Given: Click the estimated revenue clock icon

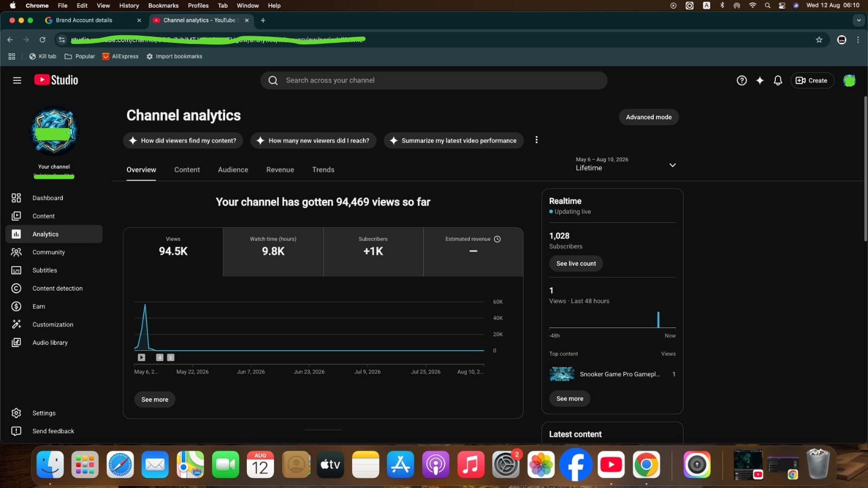Looking at the screenshot, I should coord(497,239).
